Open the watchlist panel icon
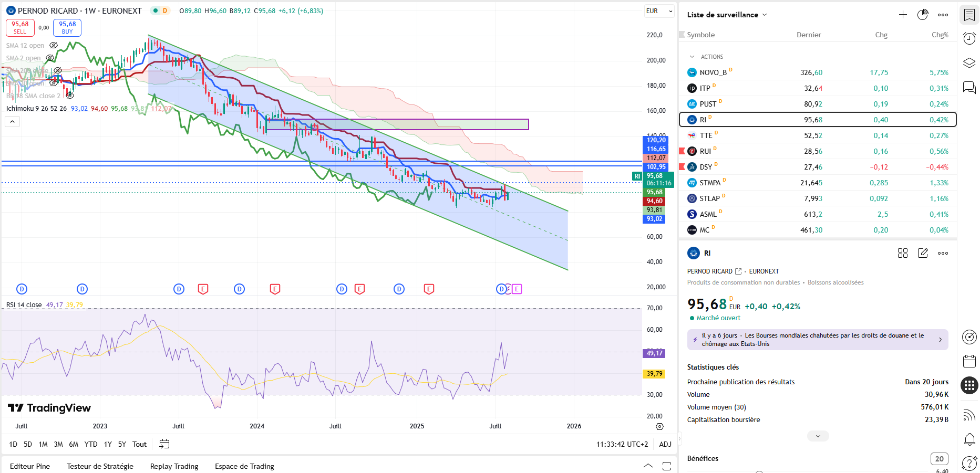The height and width of the screenshot is (473, 980). [969, 15]
